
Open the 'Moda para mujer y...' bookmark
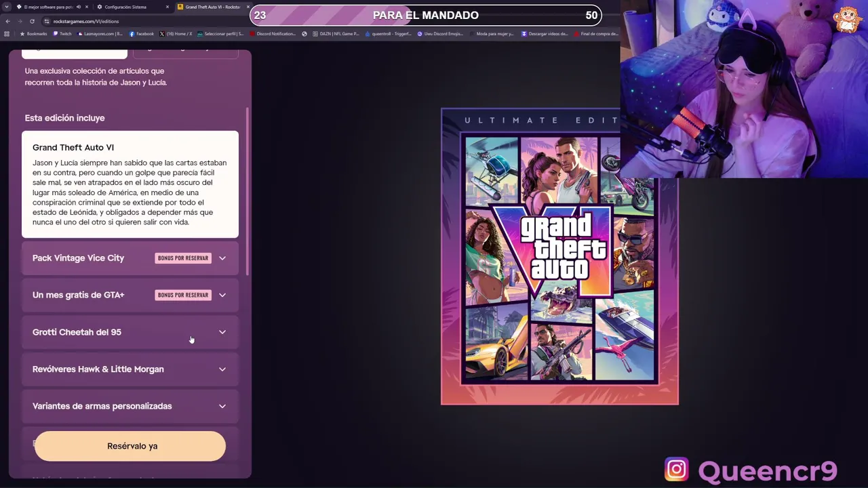pos(491,34)
